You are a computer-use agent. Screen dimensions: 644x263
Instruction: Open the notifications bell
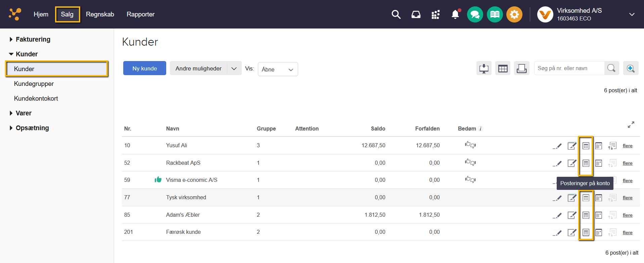[455, 14]
